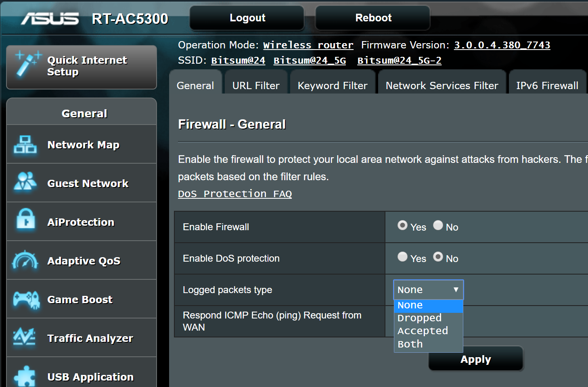Screen dimensions: 588x387
Task: Choose Dropped in the packets type list
Action: pos(429,318)
